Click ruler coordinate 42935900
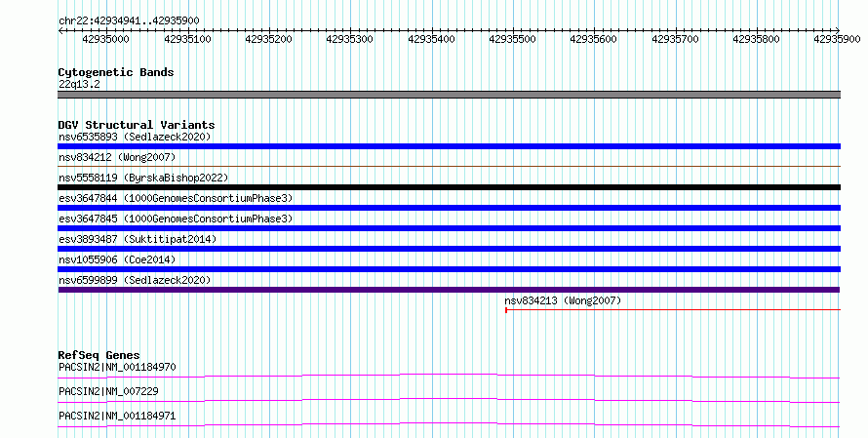The image size is (868, 438). [837, 39]
